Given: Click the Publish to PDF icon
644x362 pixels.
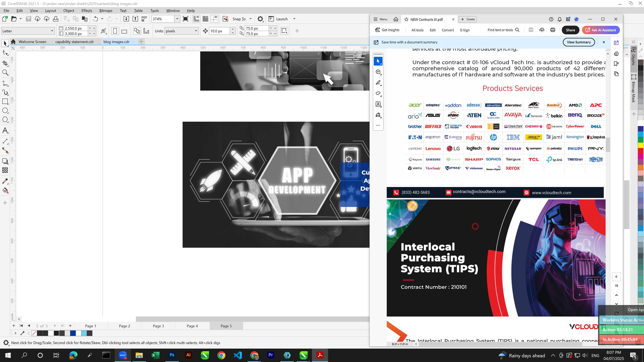Looking at the screenshot, I should [144, 19].
